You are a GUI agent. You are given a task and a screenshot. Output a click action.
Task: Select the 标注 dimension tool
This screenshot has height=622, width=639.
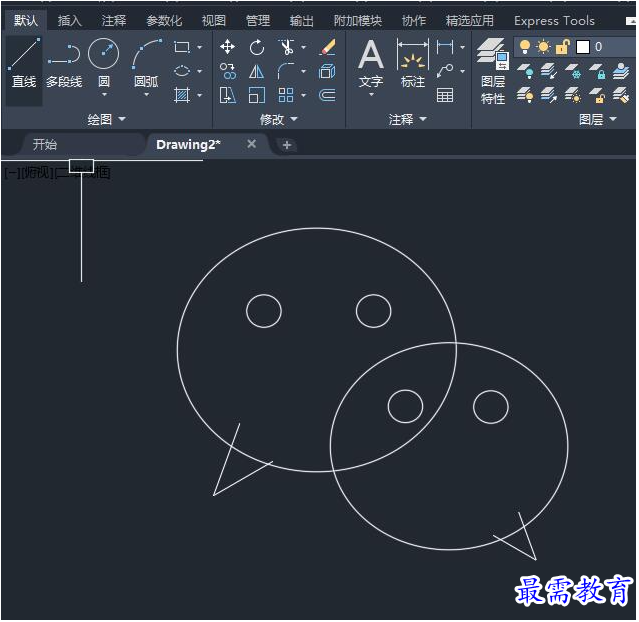pyautogui.click(x=412, y=64)
